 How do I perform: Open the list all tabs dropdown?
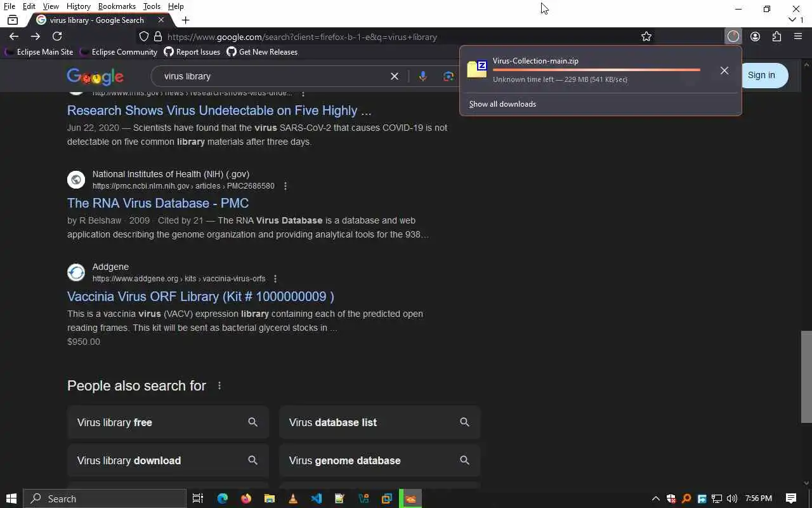click(x=792, y=20)
